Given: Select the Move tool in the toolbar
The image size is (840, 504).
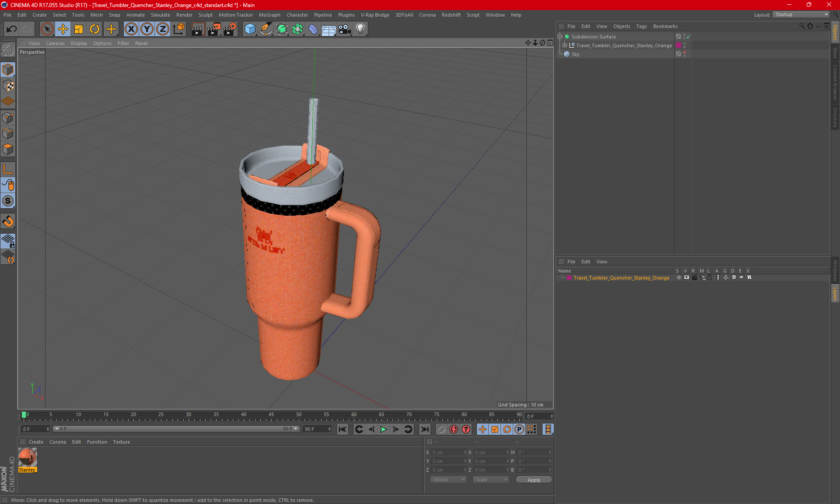Looking at the screenshot, I should (x=63, y=29).
